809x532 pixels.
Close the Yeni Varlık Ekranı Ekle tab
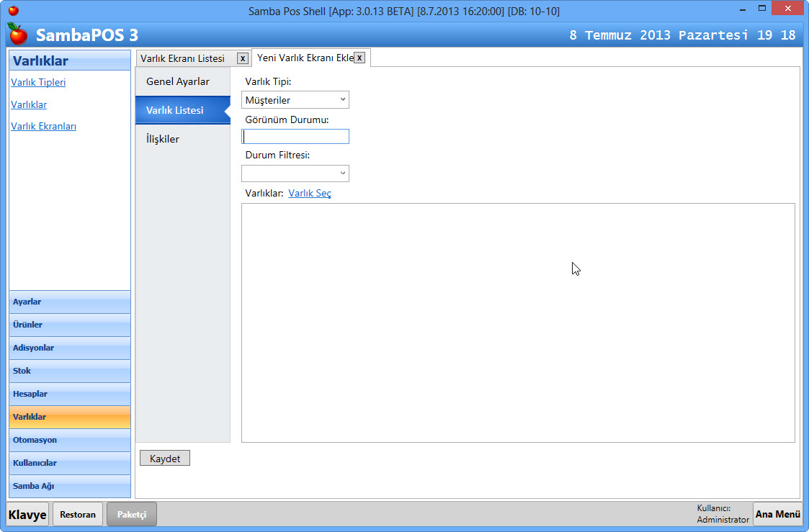coord(359,58)
